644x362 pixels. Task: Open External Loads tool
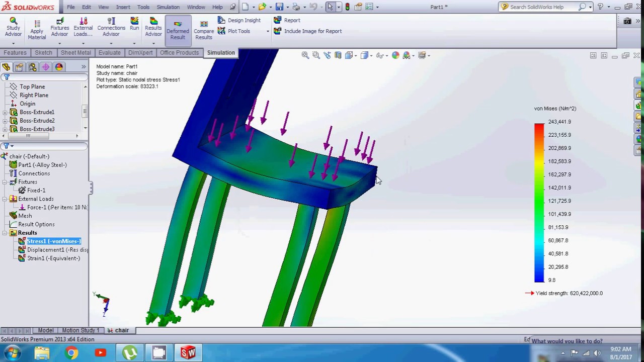(x=83, y=28)
